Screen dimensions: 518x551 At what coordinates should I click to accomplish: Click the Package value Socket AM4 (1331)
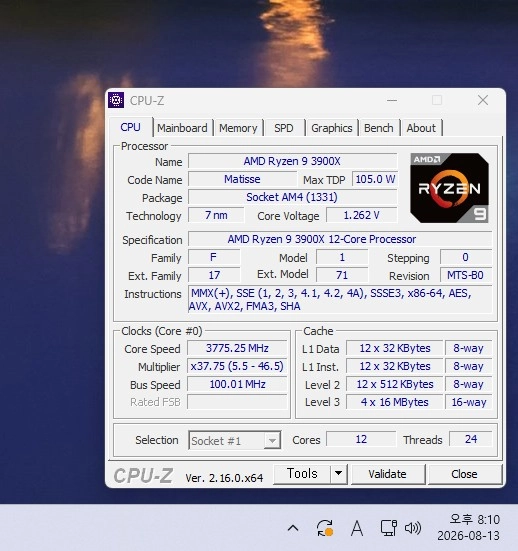point(292,197)
